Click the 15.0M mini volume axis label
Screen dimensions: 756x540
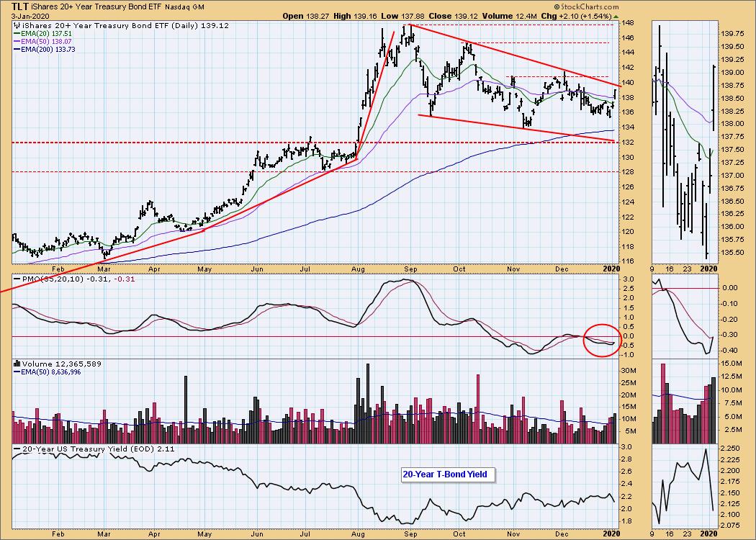coord(733,364)
